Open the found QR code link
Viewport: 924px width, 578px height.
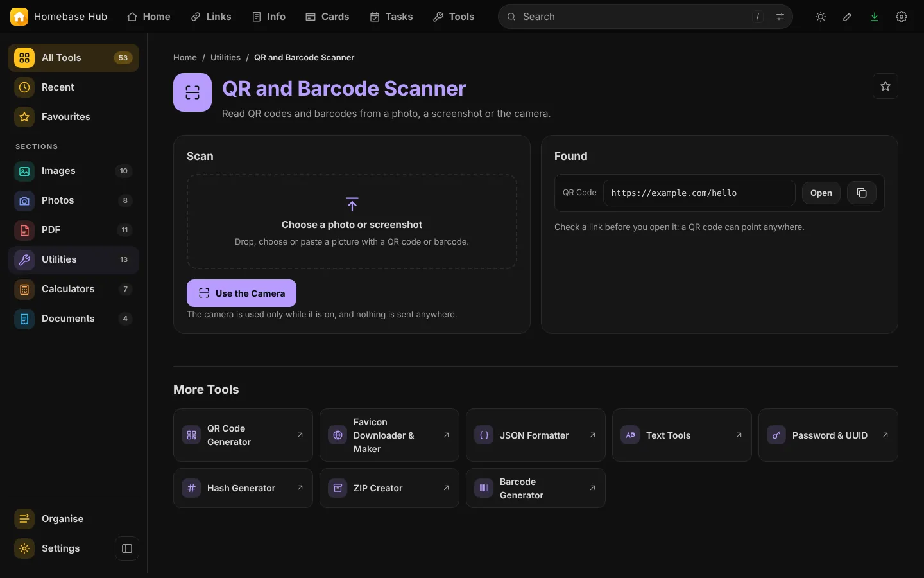[821, 193]
